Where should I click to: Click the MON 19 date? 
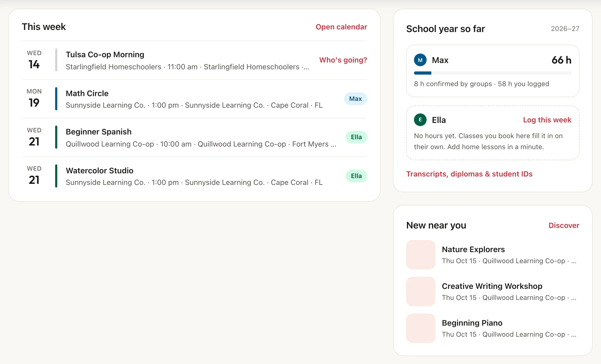point(34,98)
